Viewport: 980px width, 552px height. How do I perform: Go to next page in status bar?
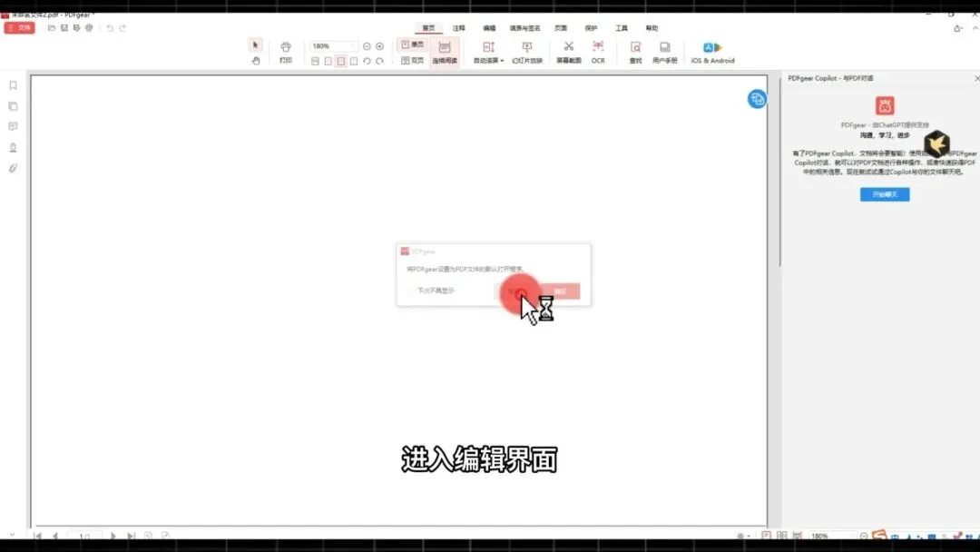pos(113,536)
